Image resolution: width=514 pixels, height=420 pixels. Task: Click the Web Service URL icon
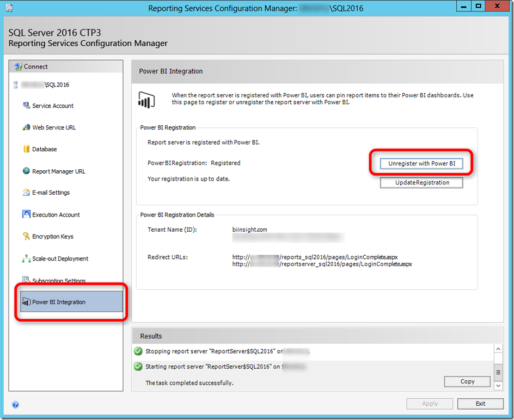tap(26, 127)
